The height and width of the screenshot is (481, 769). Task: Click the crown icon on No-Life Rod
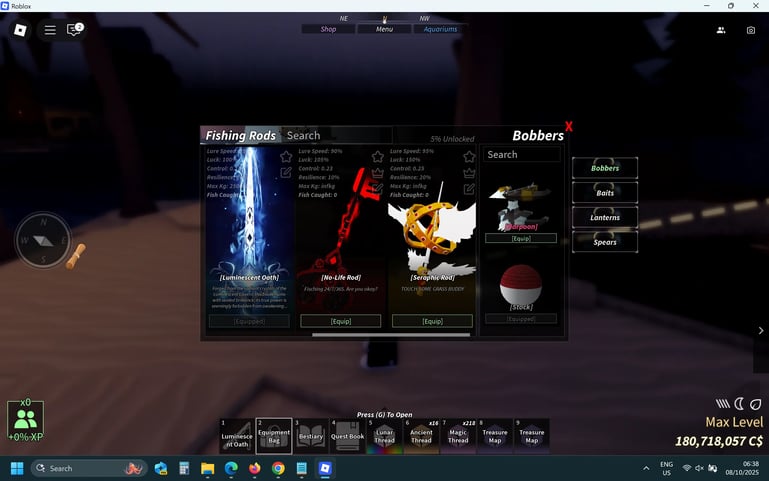(x=377, y=172)
